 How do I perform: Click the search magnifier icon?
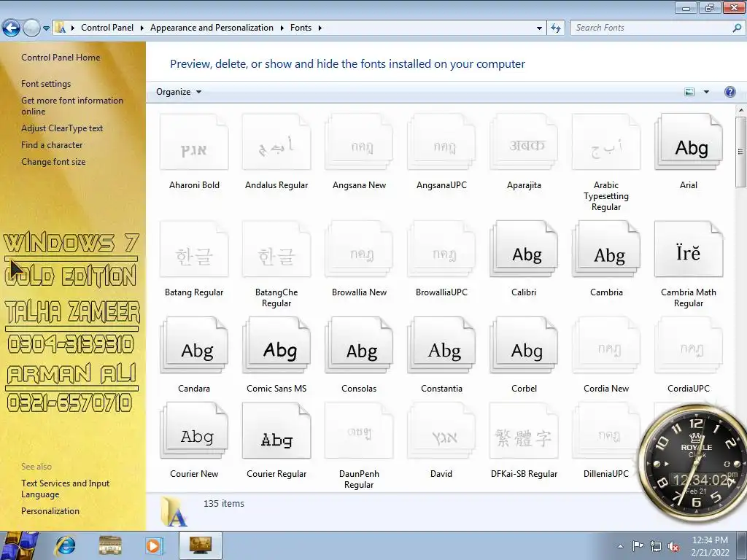tap(737, 28)
